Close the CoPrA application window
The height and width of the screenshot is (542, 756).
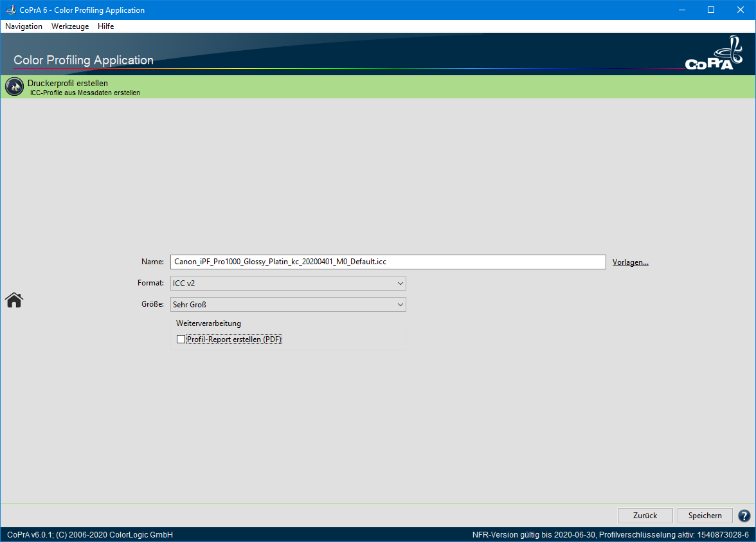pyautogui.click(x=741, y=10)
